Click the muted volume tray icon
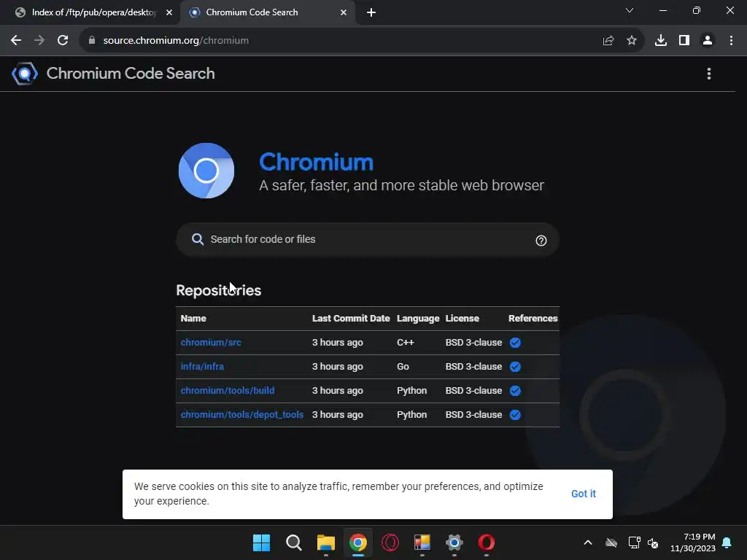The height and width of the screenshot is (560, 747). coord(653,542)
